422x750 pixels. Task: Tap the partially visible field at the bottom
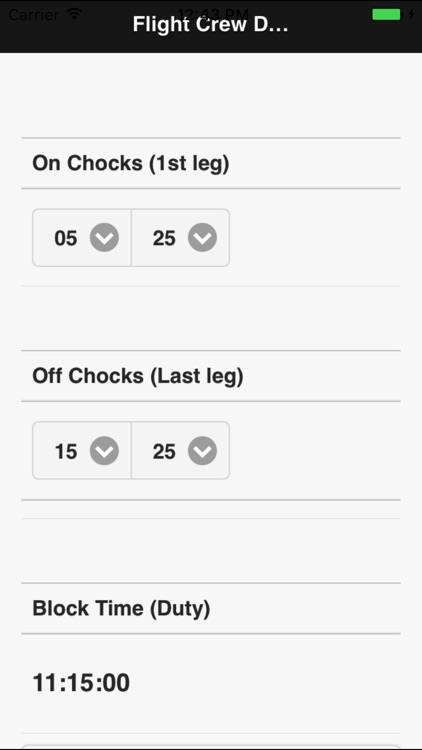[x=211, y=747]
